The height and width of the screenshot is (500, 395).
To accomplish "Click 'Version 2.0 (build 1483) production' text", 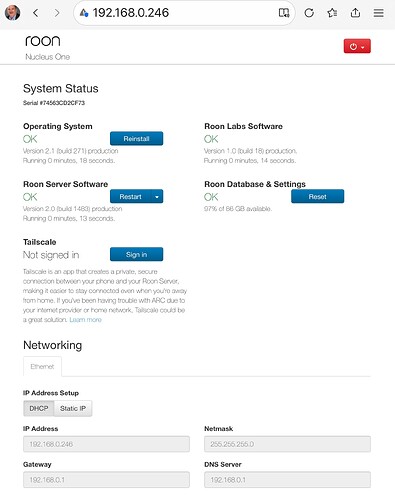I will (x=72, y=209).
